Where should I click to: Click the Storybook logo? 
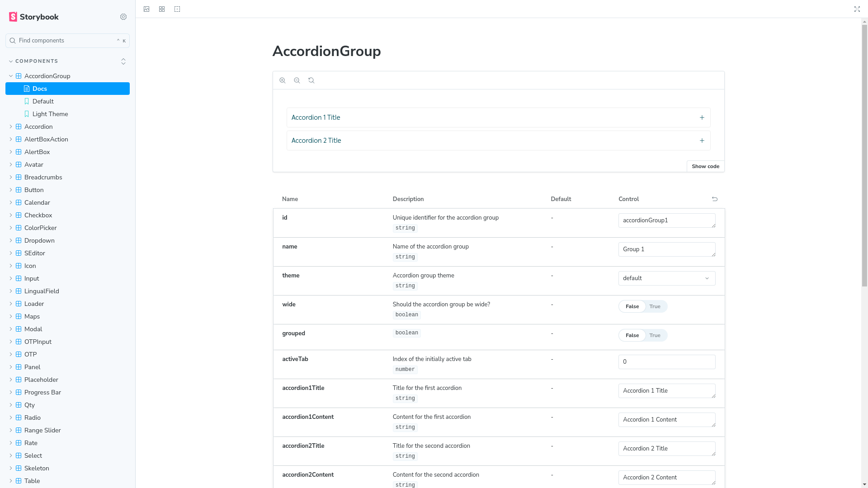click(34, 17)
